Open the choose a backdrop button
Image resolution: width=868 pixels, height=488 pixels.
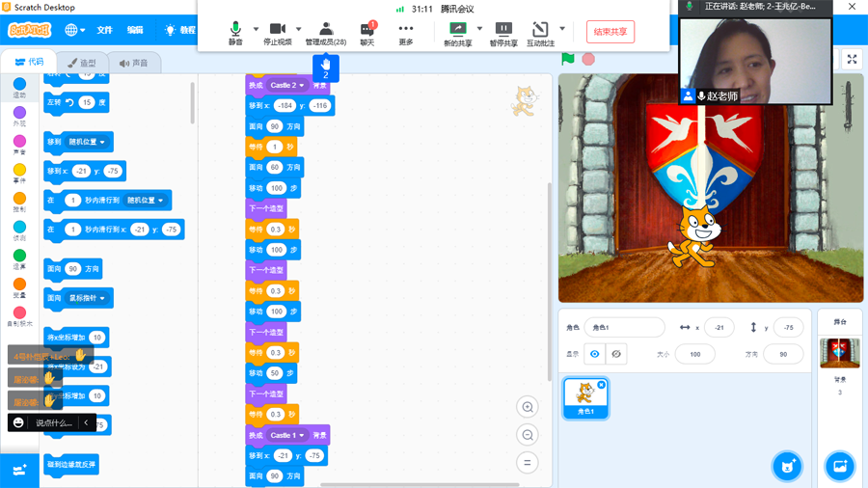coord(840,466)
